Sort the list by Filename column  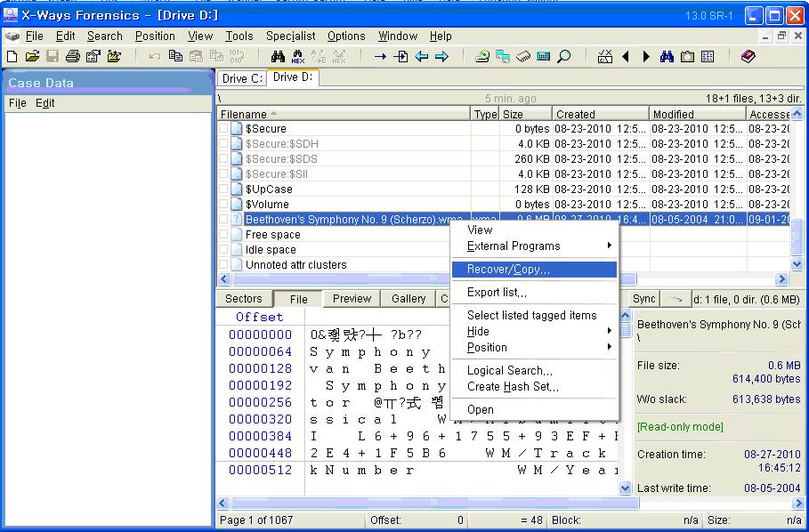(x=344, y=114)
